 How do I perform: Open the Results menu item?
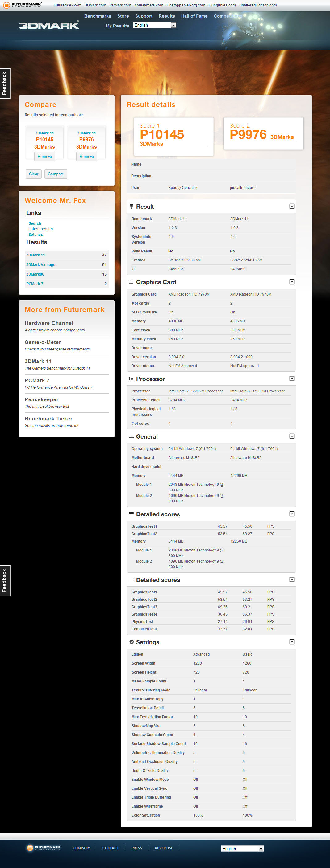pos(167,16)
